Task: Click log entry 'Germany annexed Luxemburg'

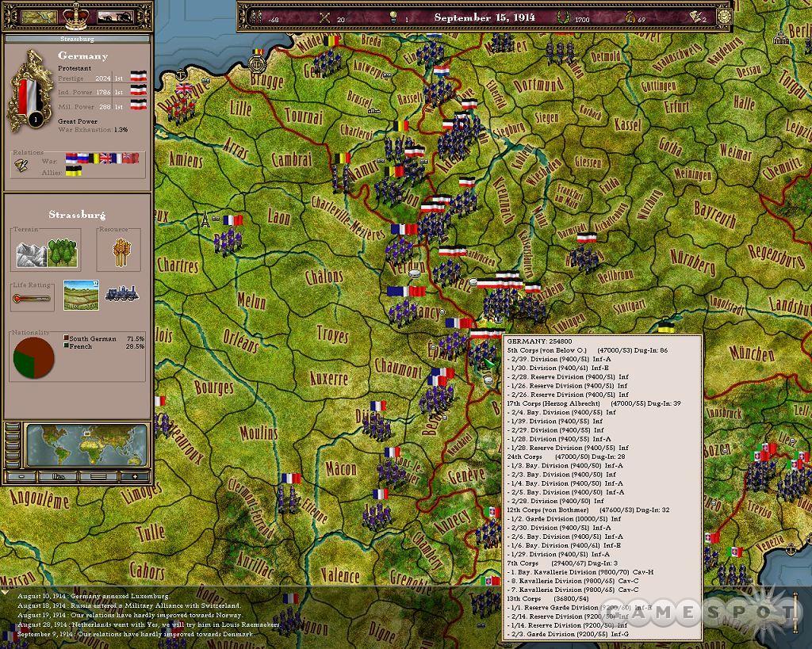Action: (x=94, y=596)
